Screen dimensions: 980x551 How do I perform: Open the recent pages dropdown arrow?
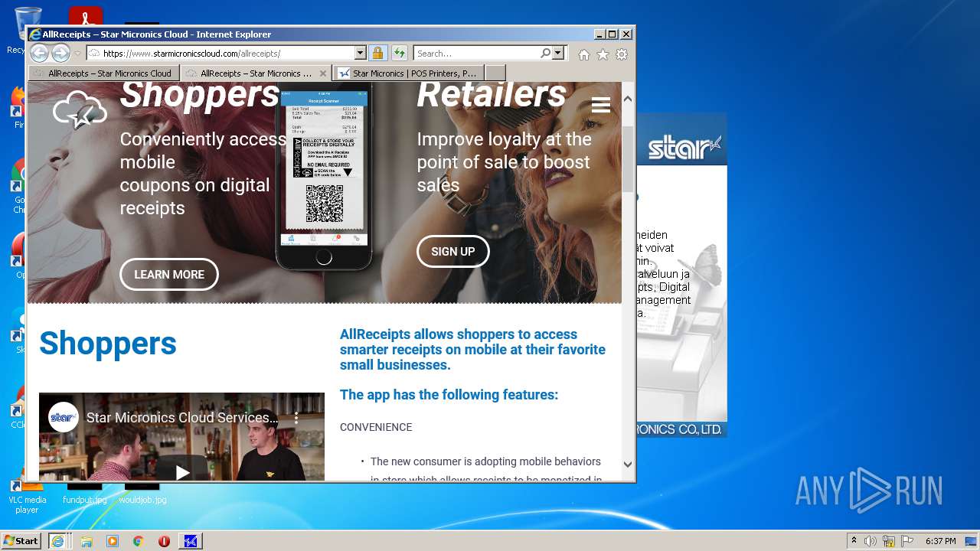pos(77,54)
